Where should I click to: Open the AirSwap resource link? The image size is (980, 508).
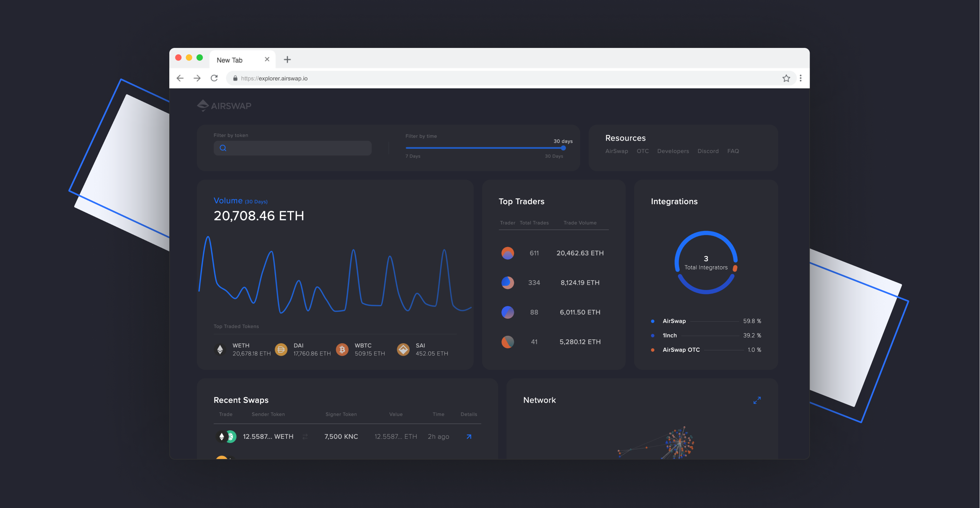click(x=617, y=151)
